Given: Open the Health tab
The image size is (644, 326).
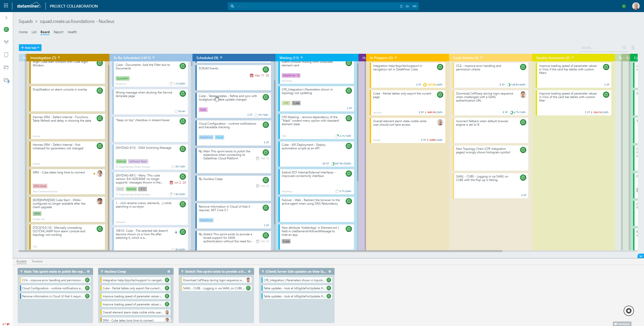Looking at the screenshot, I should pos(72,32).
